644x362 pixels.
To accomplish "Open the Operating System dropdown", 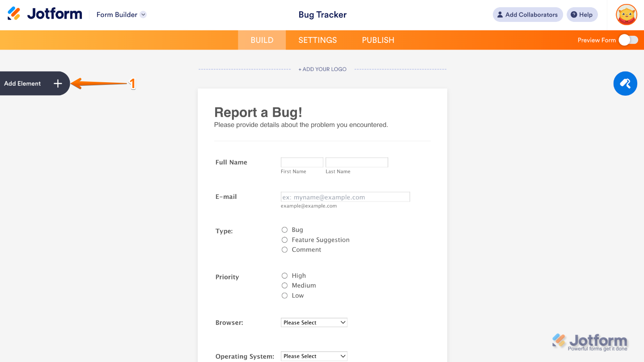I will point(314,356).
